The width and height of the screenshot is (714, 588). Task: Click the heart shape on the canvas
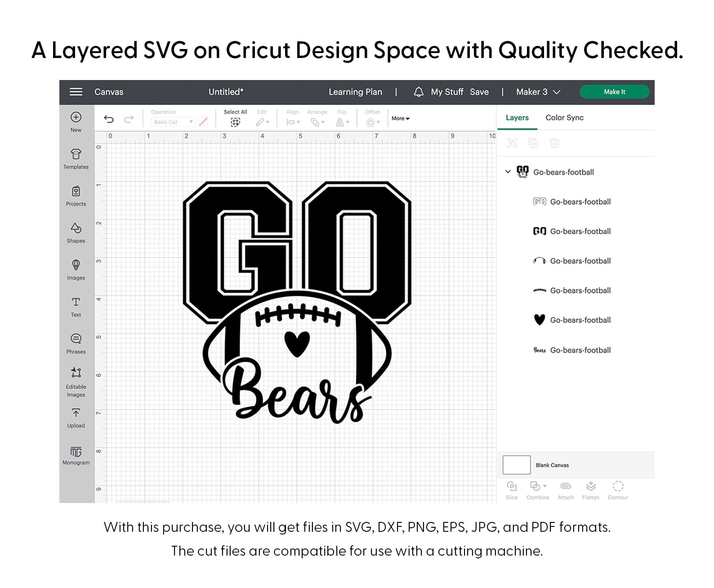pyautogui.click(x=297, y=343)
